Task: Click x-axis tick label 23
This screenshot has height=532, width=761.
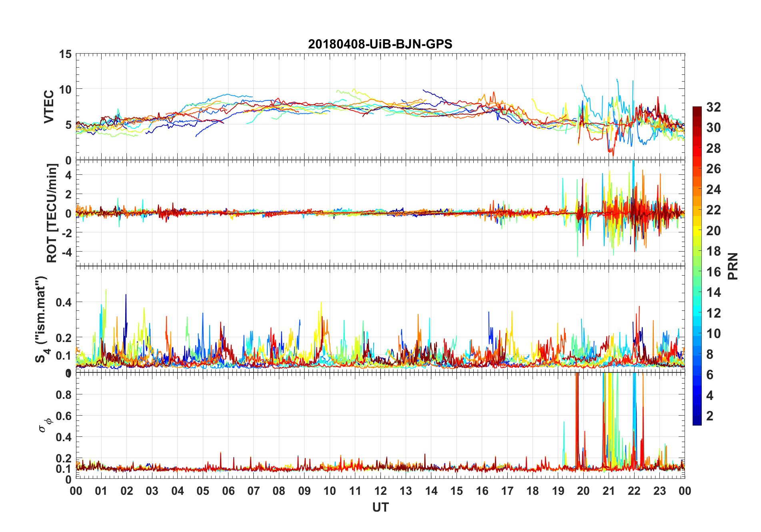Action: [x=659, y=491]
